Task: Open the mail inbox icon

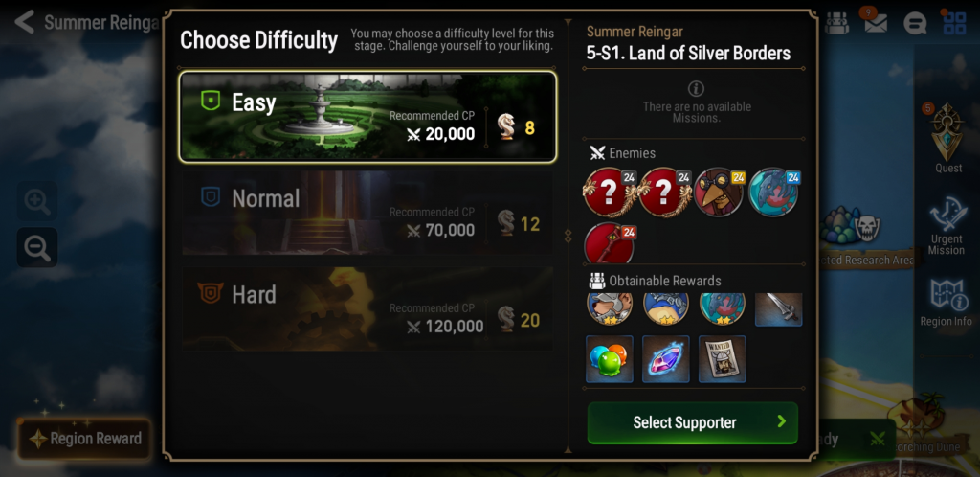Action: (x=876, y=23)
